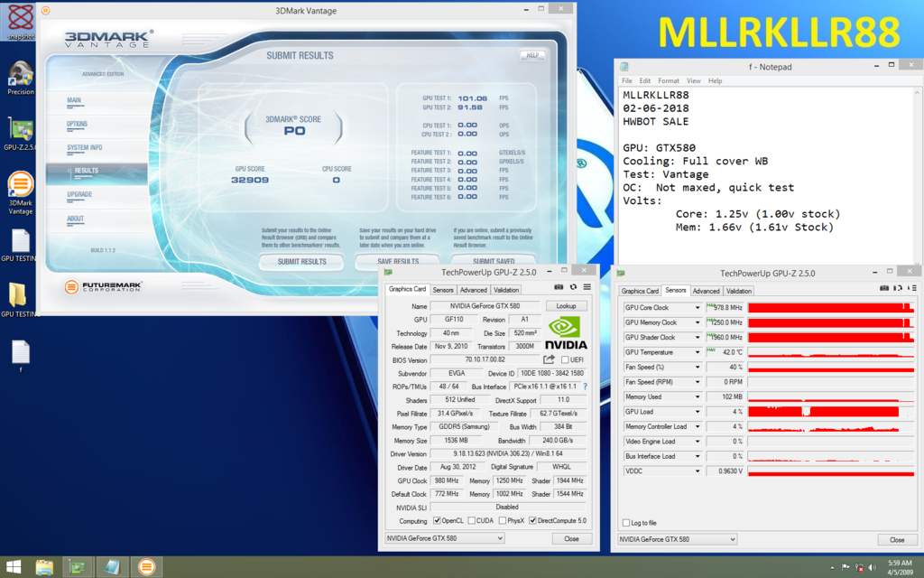Click the GPU Load red sensor graph
The image size is (924, 578).
tap(831, 412)
